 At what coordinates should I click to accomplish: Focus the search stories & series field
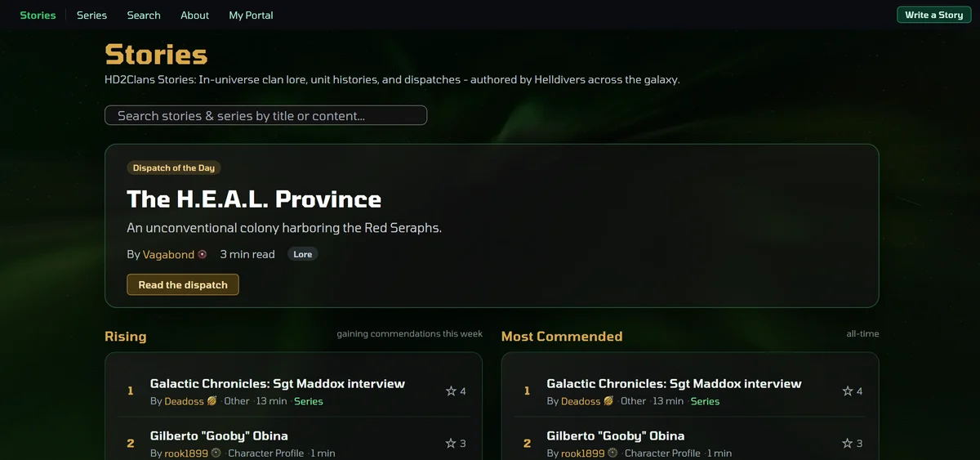pyautogui.click(x=265, y=115)
